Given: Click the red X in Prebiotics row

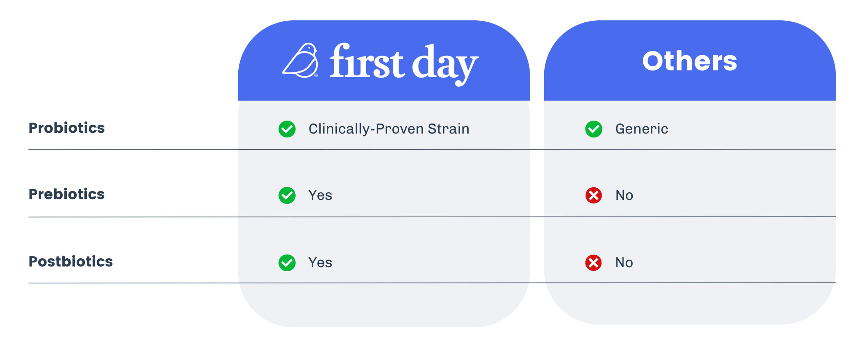Looking at the screenshot, I should point(593,195).
